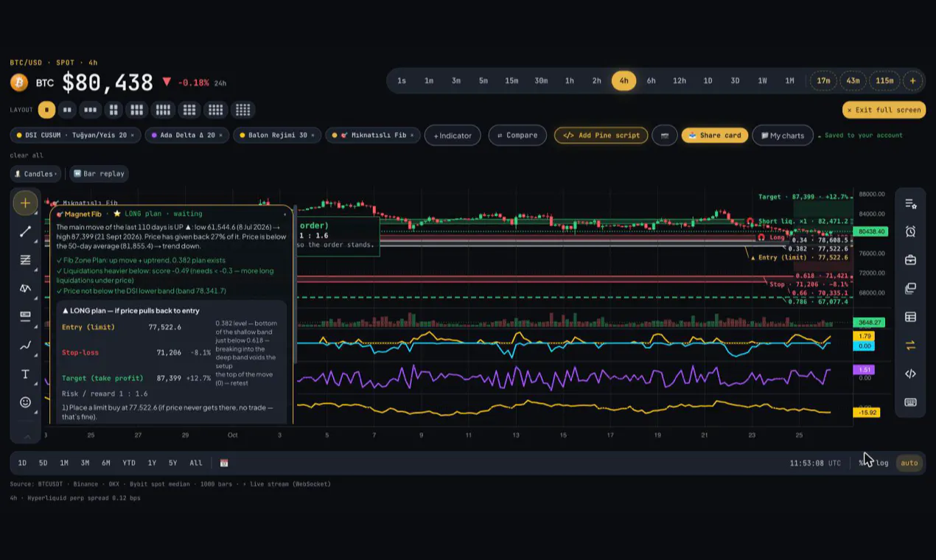Image resolution: width=936 pixels, height=560 pixels.
Task: Add a custom timeframe with the plus button
Action: [912, 81]
